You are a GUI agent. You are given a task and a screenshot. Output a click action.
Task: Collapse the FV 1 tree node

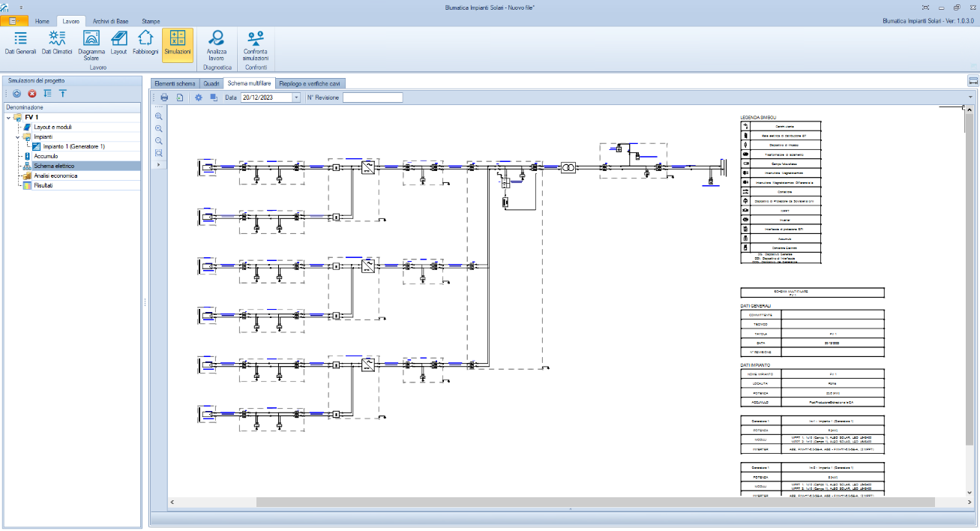point(9,118)
